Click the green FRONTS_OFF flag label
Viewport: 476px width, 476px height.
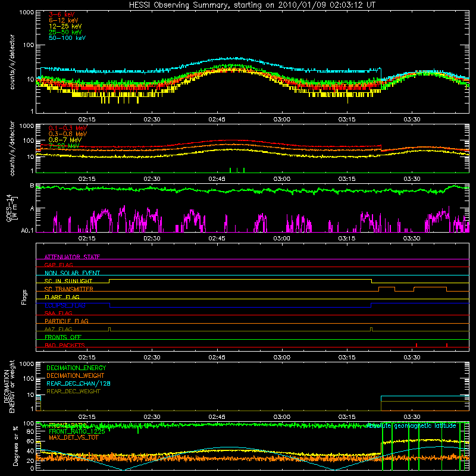coord(63,337)
